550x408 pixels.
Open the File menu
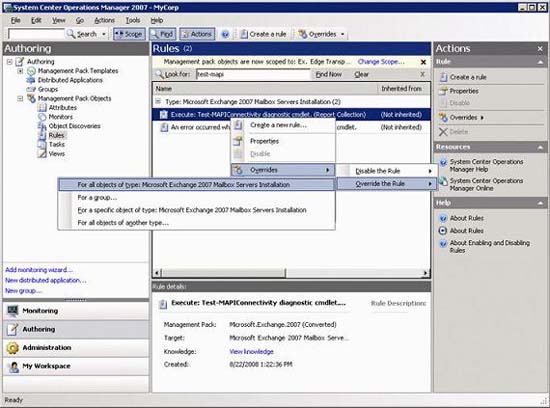pyautogui.click(x=15, y=20)
